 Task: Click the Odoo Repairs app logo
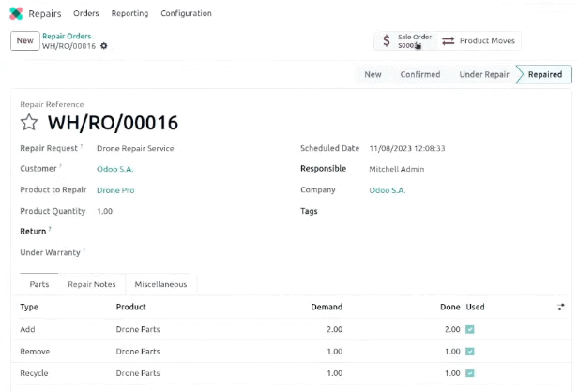(16, 13)
